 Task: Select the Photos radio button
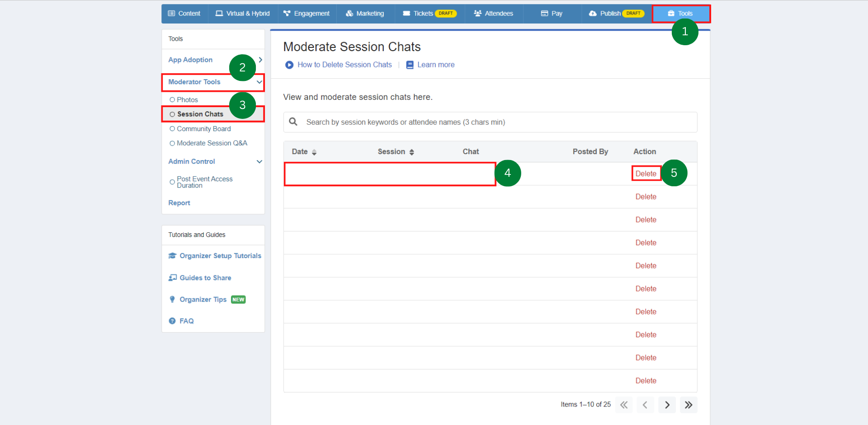click(x=172, y=99)
